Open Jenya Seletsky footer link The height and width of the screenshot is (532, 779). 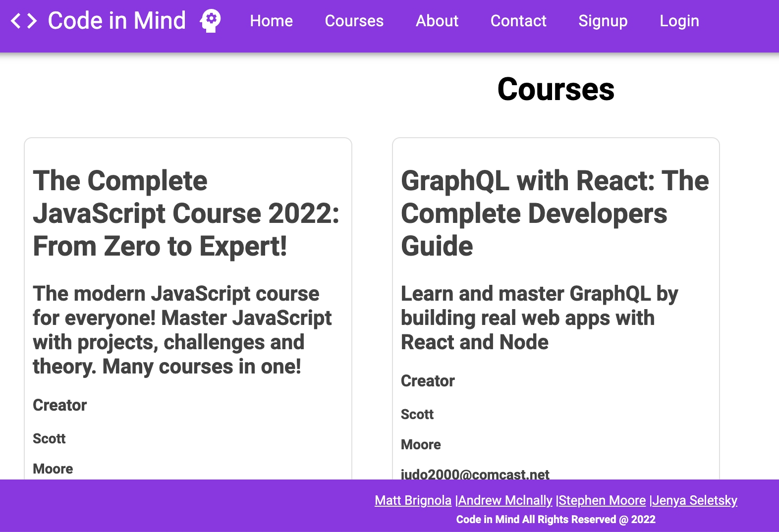pyautogui.click(x=695, y=500)
